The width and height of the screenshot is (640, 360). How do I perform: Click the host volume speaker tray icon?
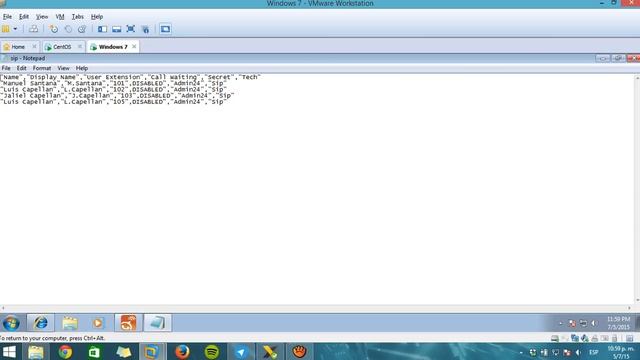click(578, 352)
